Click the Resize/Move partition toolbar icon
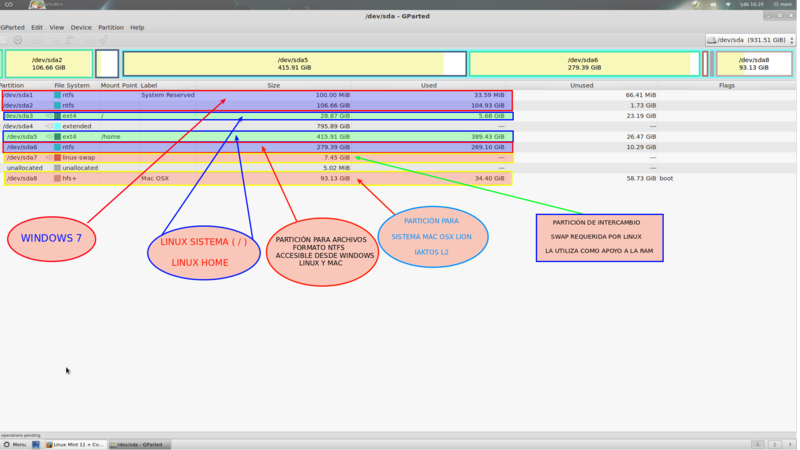This screenshot has height=450, width=800. (39, 40)
